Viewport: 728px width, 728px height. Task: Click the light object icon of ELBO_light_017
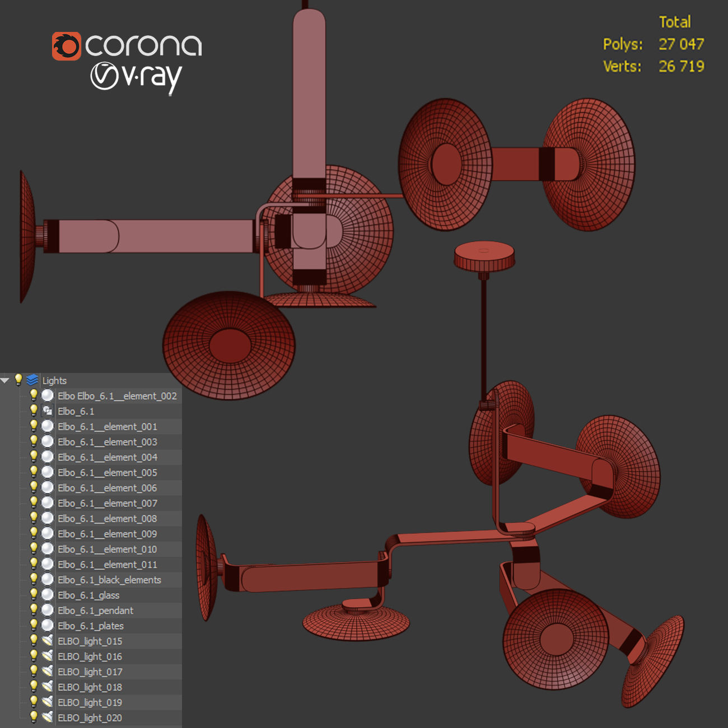click(48, 671)
